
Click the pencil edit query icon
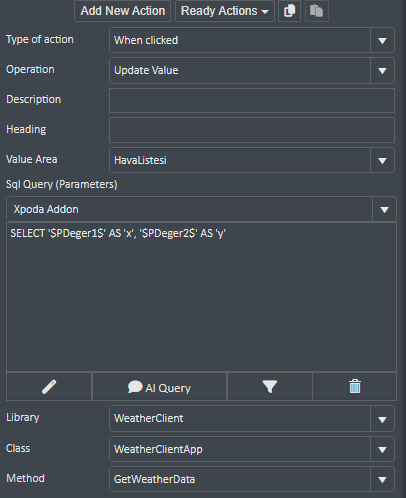point(49,387)
